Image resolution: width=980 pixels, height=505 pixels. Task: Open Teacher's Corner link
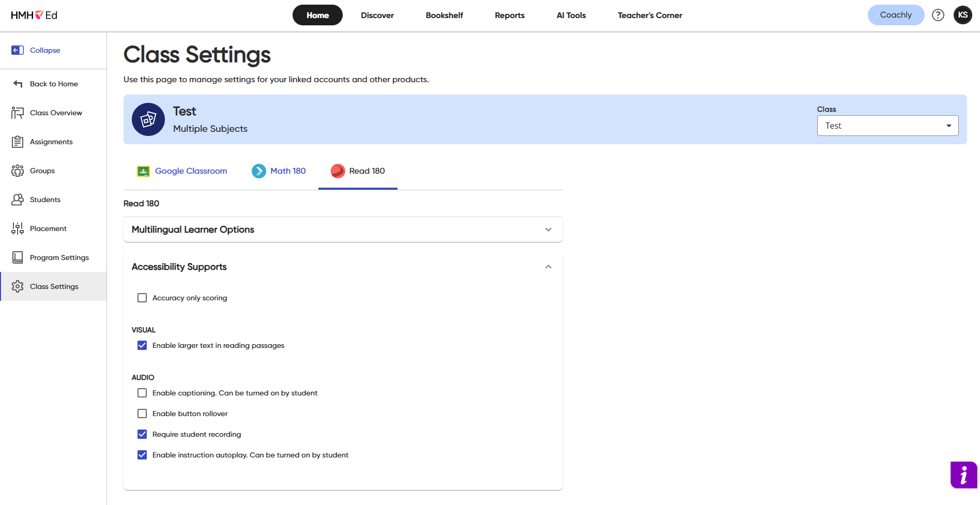[x=650, y=15]
